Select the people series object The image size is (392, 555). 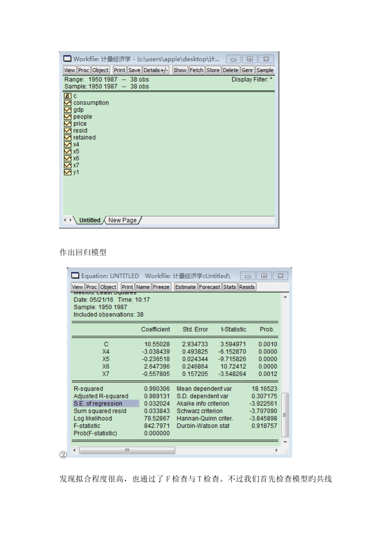click(x=83, y=117)
